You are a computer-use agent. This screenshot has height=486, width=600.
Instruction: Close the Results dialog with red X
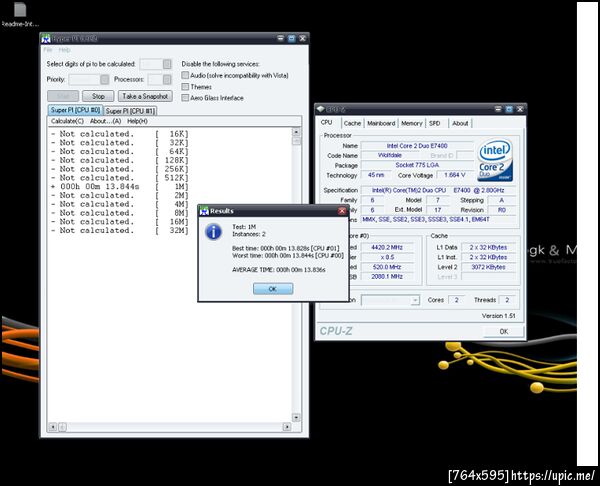click(342, 210)
